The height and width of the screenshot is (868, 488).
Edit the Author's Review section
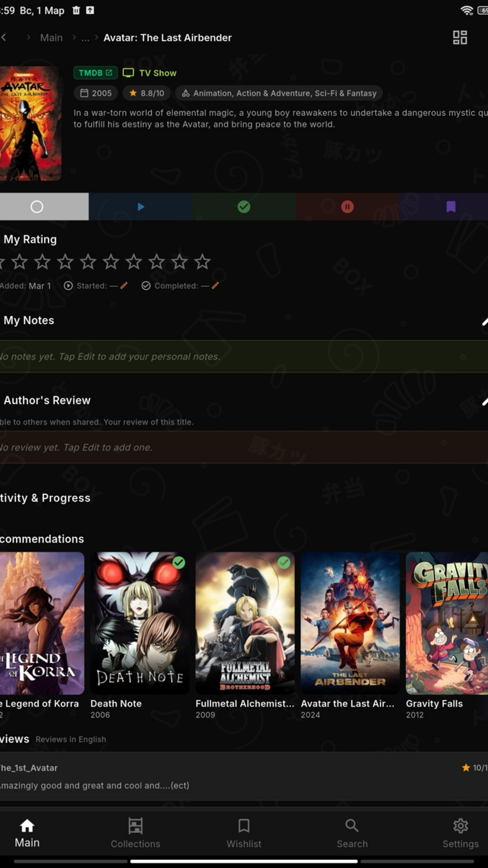coord(484,401)
